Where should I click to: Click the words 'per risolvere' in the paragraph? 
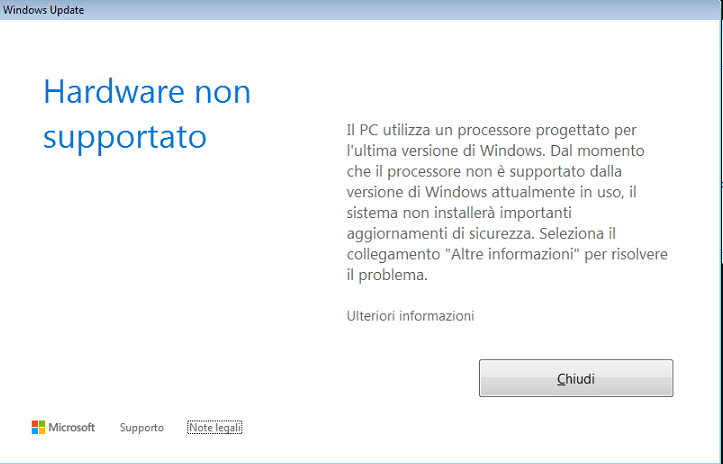[x=626, y=255]
